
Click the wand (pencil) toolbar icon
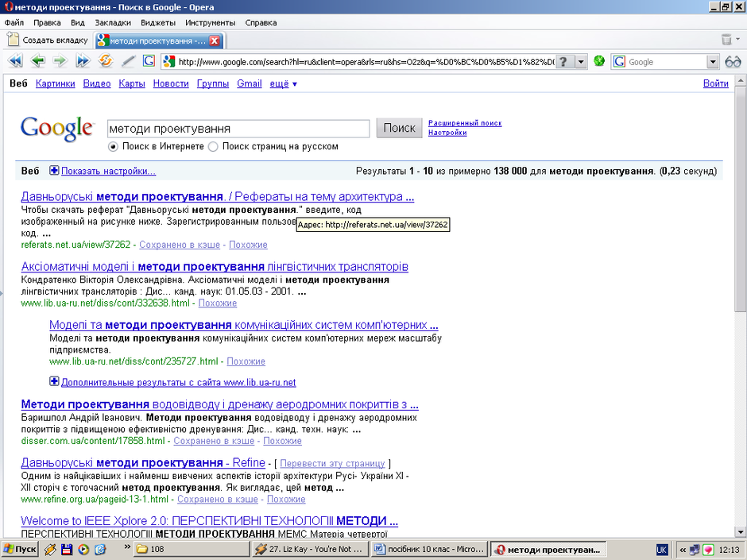[x=128, y=61]
